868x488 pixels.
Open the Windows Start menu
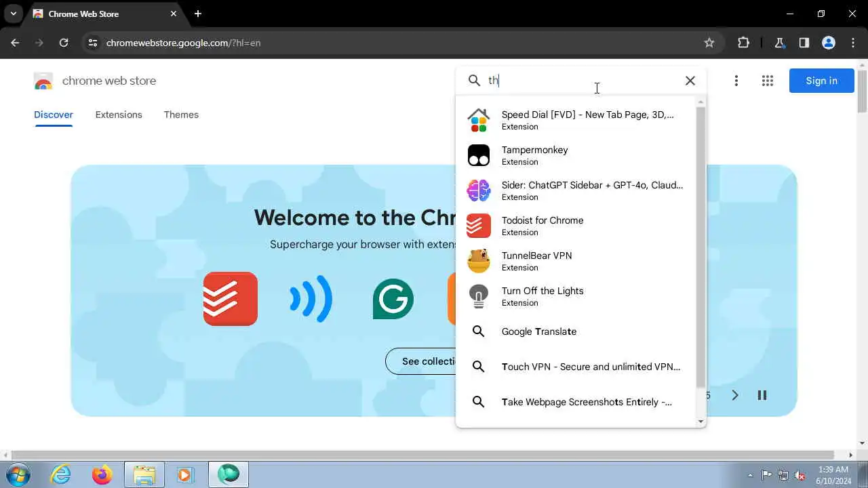18,474
